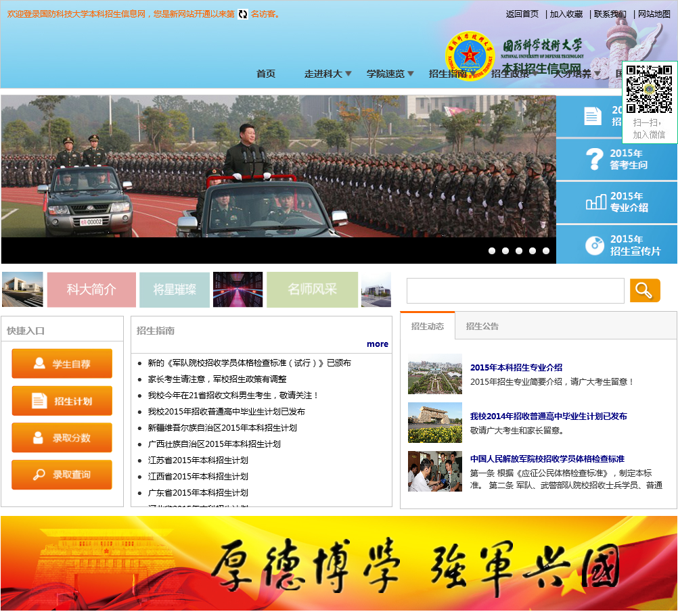Click the 学生自荐 orange button

[x=62, y=363]
